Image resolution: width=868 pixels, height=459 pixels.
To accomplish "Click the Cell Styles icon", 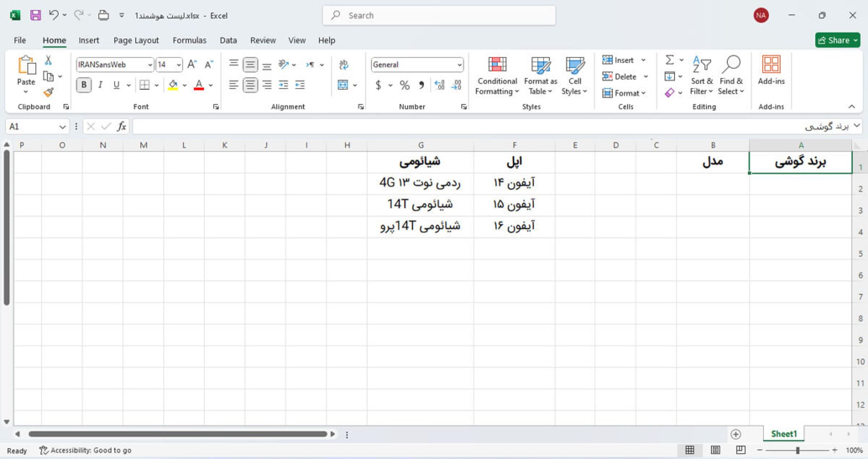I will (575, 75).
